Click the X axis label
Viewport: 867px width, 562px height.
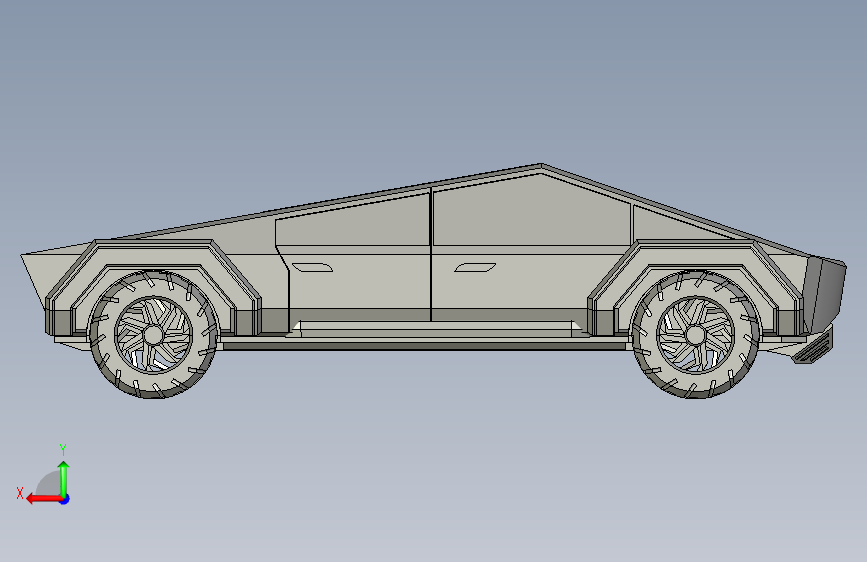20,493
